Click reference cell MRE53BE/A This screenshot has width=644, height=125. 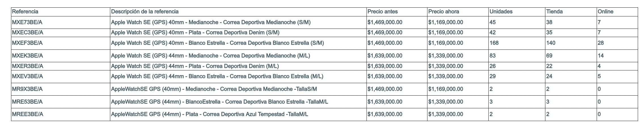click(27, 102)
